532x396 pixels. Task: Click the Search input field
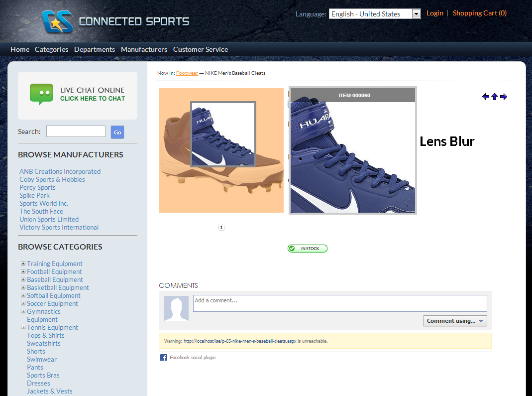[76, 132]
